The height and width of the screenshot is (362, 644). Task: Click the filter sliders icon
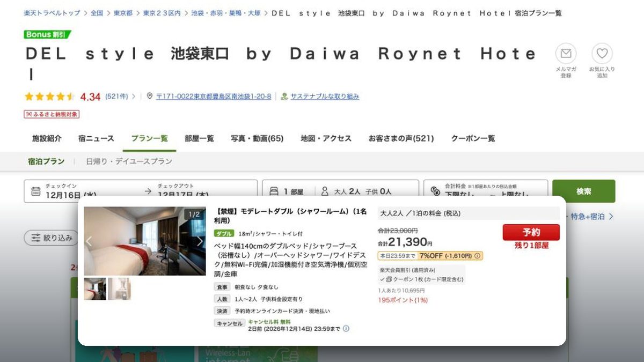36,238
